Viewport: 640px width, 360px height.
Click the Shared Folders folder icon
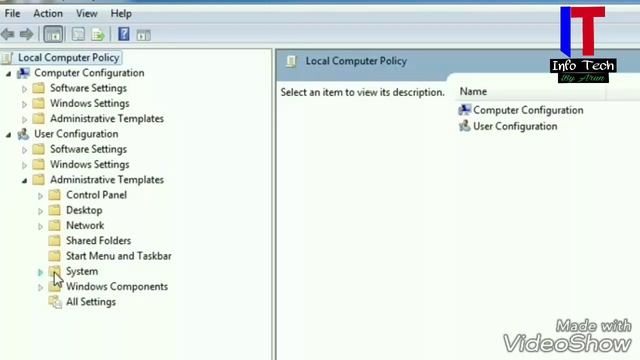54,241
